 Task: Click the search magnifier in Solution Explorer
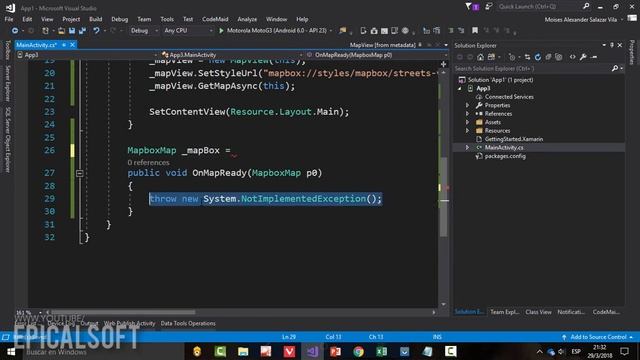pyautogui.click(x=615, y=69)
